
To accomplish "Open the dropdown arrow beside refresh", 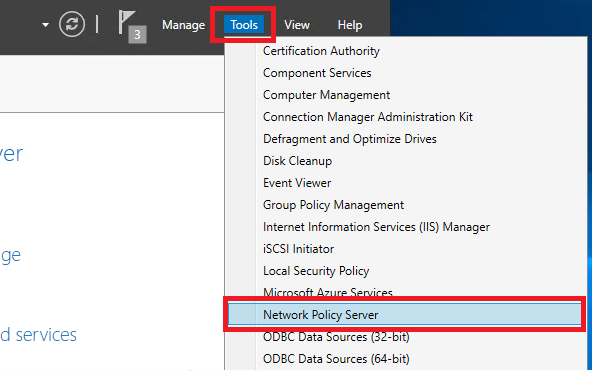I will [x=46, y=25].
